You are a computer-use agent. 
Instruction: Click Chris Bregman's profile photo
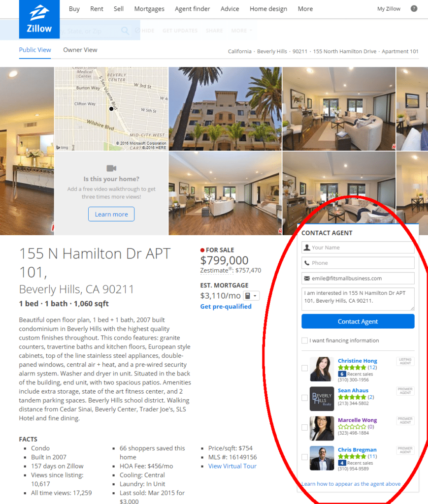[322, 458]
